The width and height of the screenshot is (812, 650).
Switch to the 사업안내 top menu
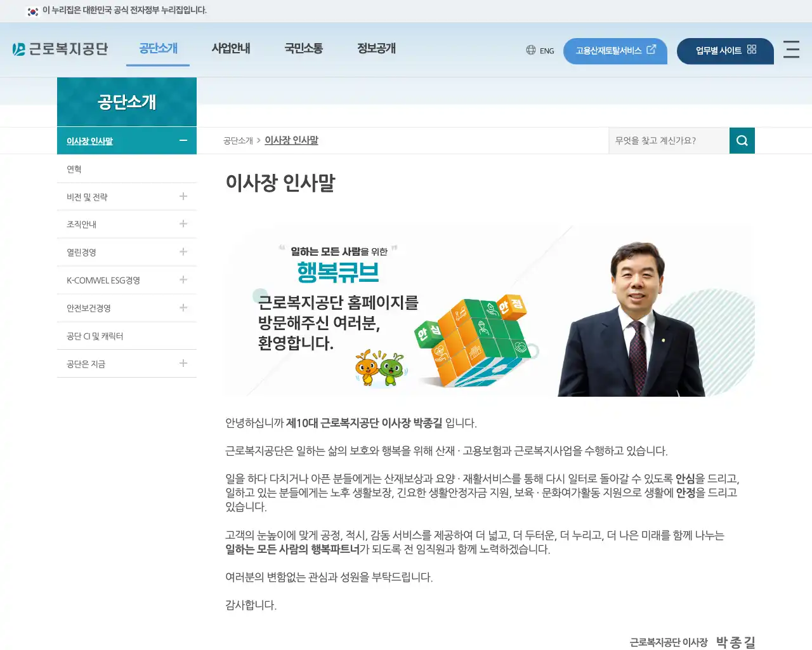pyautogui.click(x=231, y=48)
